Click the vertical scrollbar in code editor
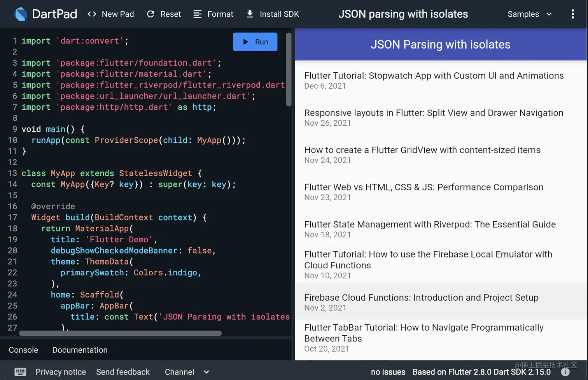This screenshot has height=380, width=588. 289,69
